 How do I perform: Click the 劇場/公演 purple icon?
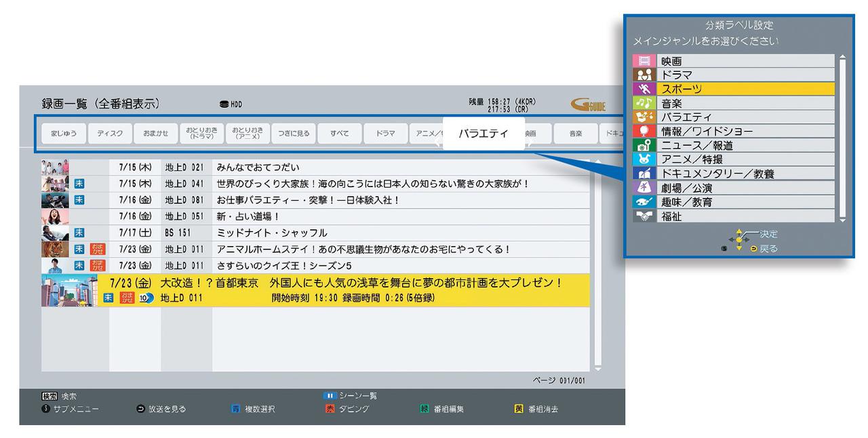pos(644,188)
